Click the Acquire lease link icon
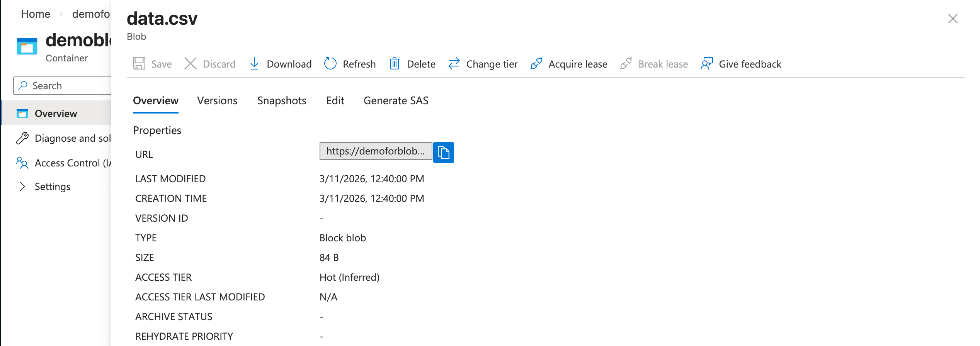Screen dimensions: 980x346 536,63
